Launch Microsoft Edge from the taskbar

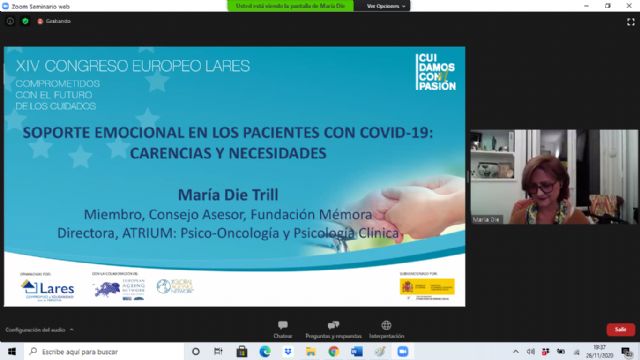tap(265, 351)
